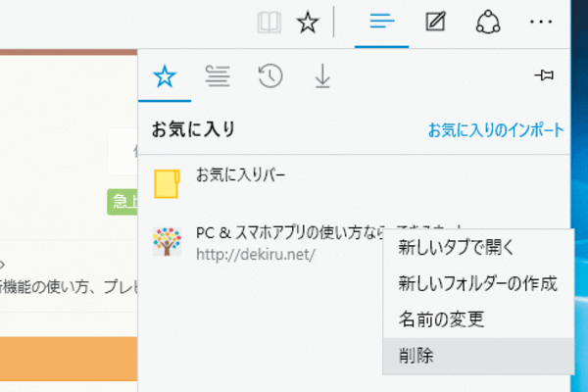588x392 pixels.
Task: Click the http://dekiru.net/ URL text
Action: click(x=256, y=255)
